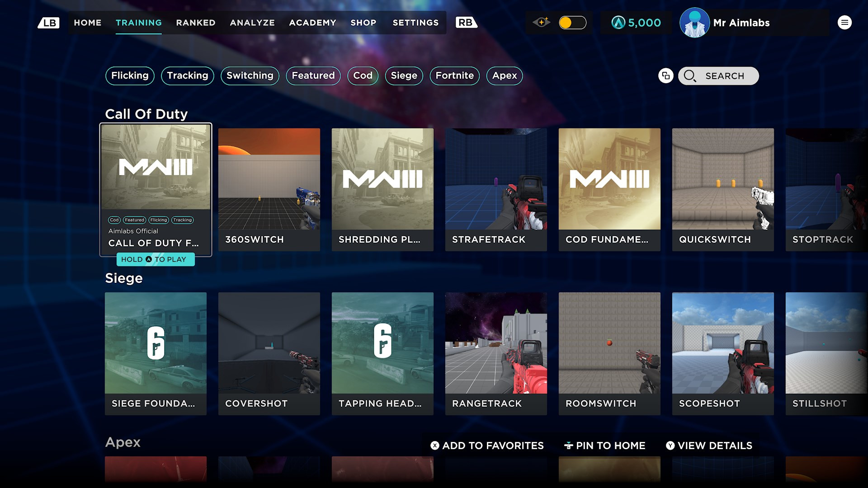
Task: Toggle the Apex filter pill
Action: pos(504,75)
